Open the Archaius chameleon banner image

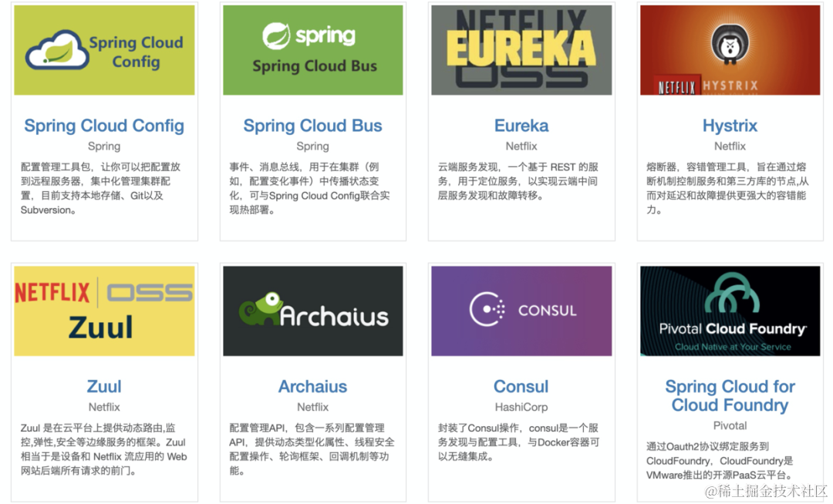tap(313, 311)
